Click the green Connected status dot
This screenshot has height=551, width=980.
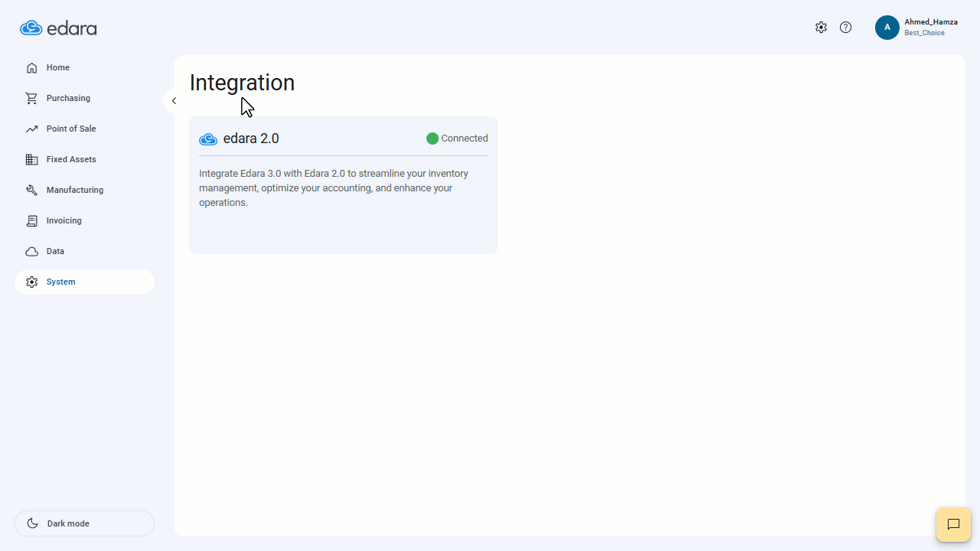pos(433,139)
